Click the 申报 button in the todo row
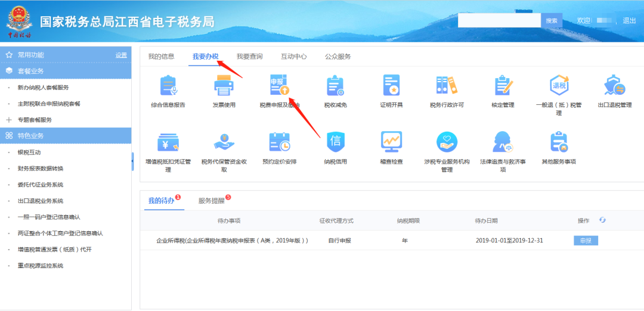 click(586, 241)
